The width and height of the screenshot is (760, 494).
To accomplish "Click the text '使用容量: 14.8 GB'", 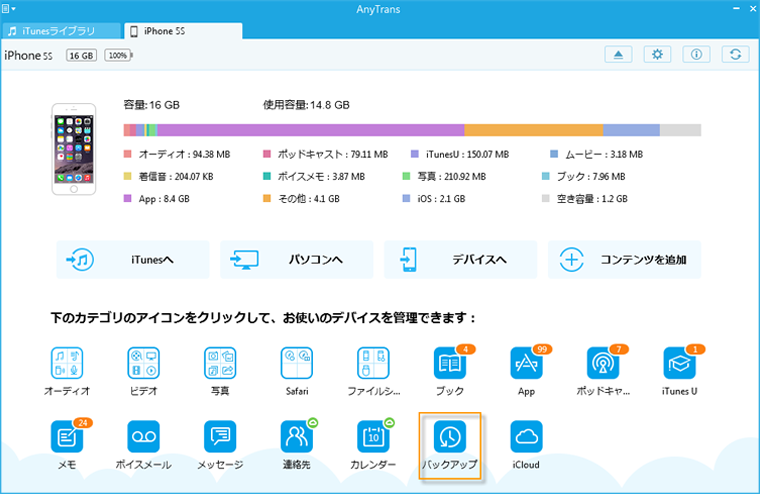I will coord(306,105).
